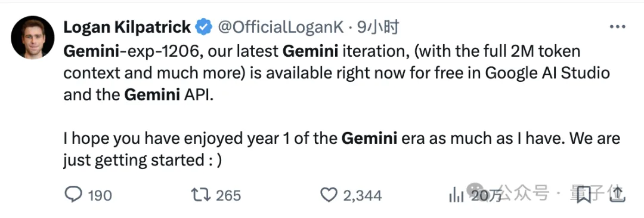The height and width of the screenshot is (218, 644).
Task: Click the 9小时 timestamp
Action: click(378, 27)
